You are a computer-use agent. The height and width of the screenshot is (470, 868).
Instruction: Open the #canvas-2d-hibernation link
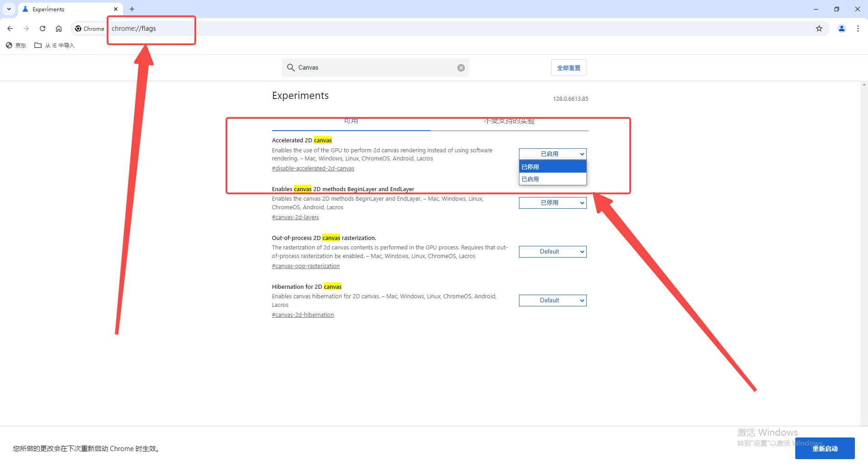303,315
